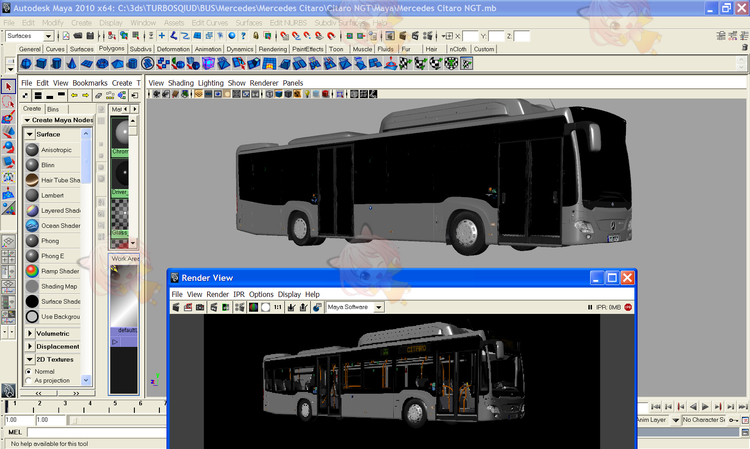This screenshot has height=449, width=750.
Task: Create a polygon cube from the shelf
Action: click(41, 64)
